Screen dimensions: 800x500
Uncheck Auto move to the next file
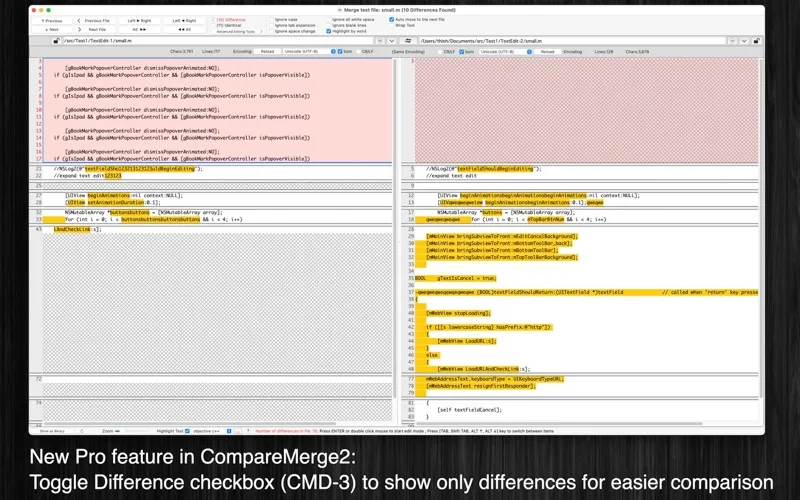coord(391,19)
